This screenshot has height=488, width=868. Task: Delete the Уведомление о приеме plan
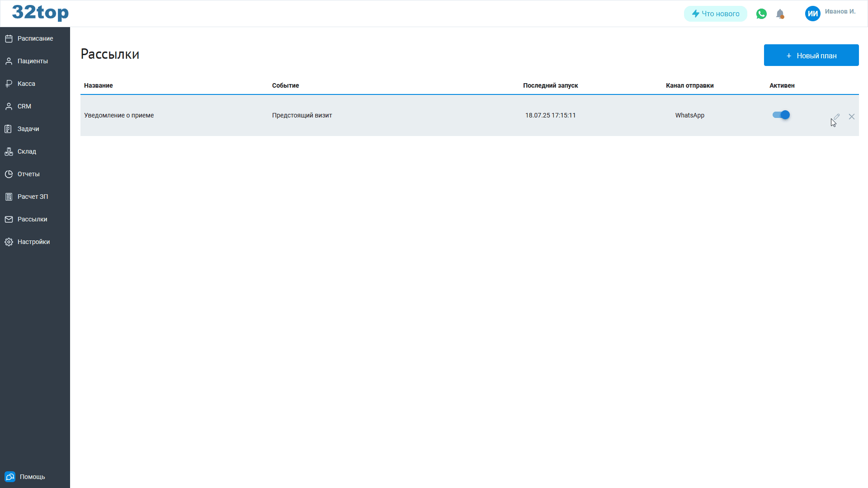tap(852, 117)
